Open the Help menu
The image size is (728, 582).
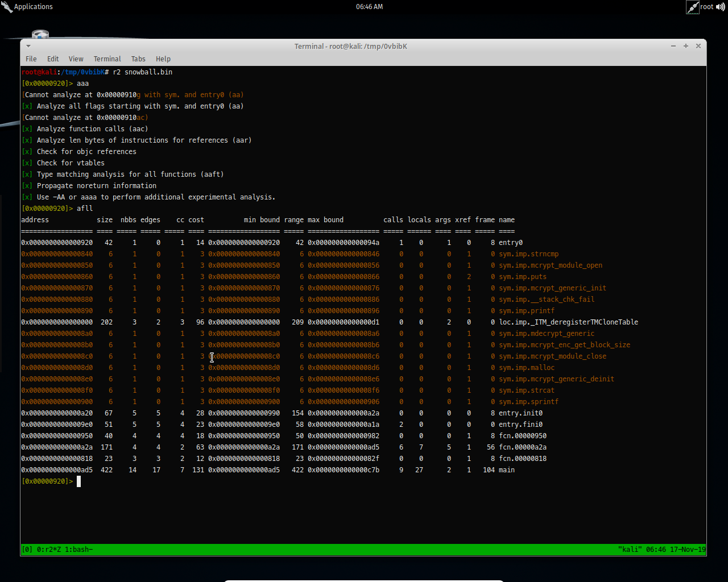coord(163,59)
